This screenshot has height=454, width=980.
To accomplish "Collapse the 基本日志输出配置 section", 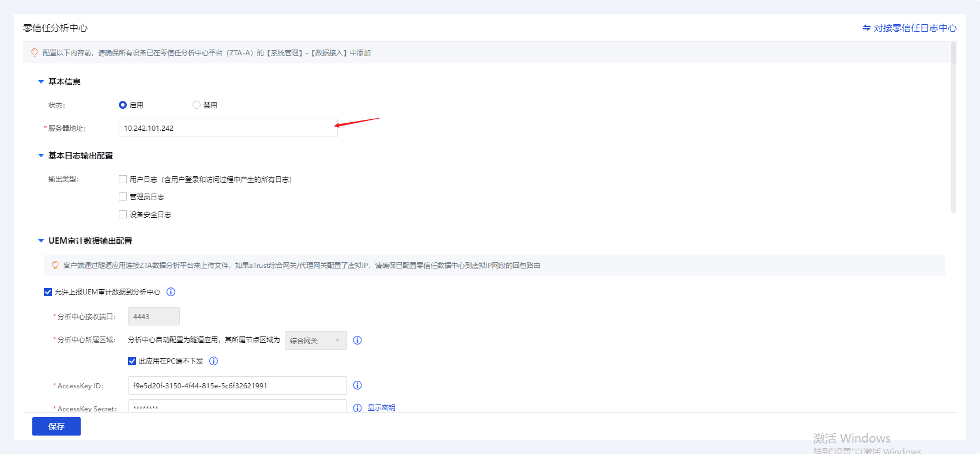I will (x=41, y=156).
